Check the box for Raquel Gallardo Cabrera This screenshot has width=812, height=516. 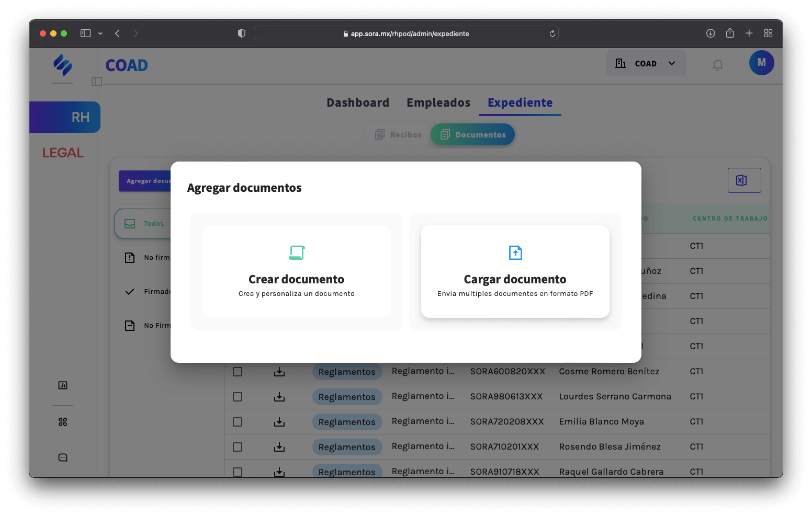238,472
